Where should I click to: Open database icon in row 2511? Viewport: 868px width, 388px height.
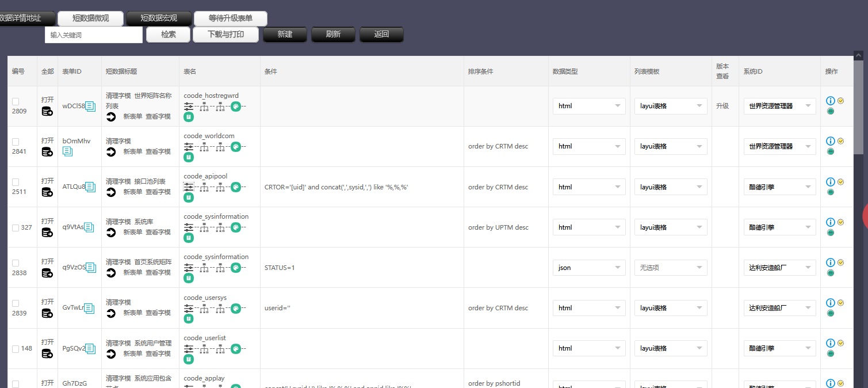(47, 192)
